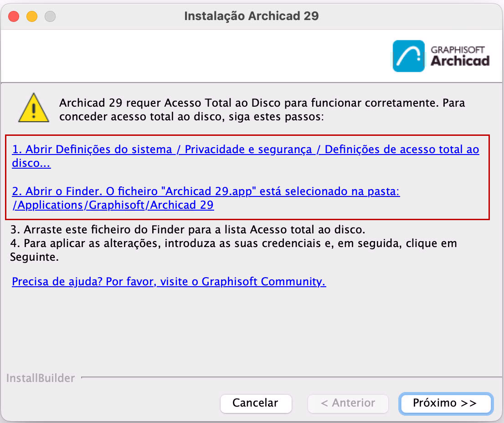Image resolution: width=504 pixels, height=423 pixels.
Task: Click step 4 text 'Para aplicar as alterações'
Action: click(92, 243)
